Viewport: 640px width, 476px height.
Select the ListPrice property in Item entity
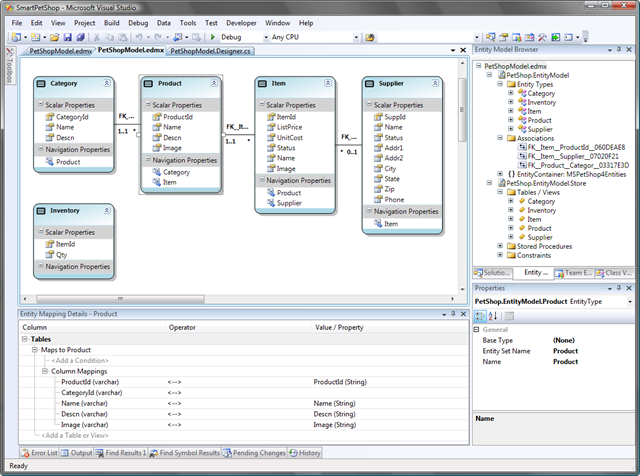[x=289, y=127]
